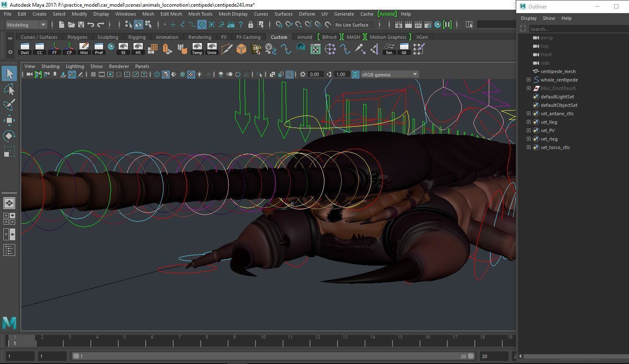Run Freeze Transformations FT shelf button

[54, 49]
